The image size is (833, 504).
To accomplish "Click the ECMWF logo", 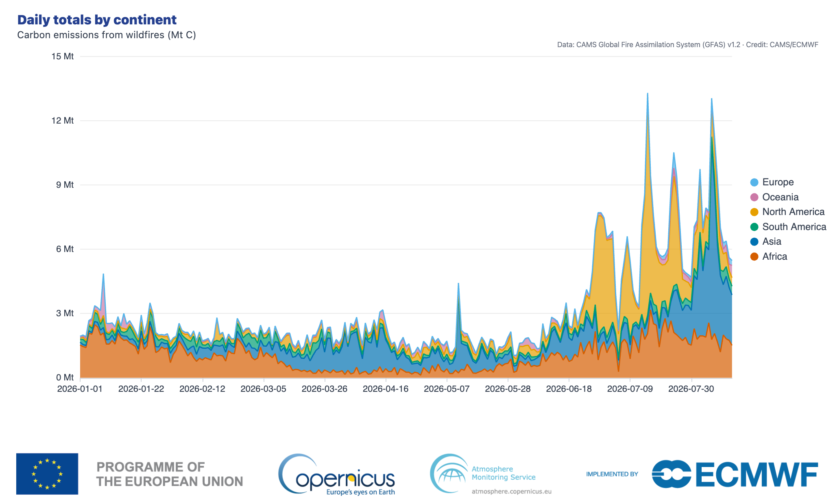I will 735,474.
